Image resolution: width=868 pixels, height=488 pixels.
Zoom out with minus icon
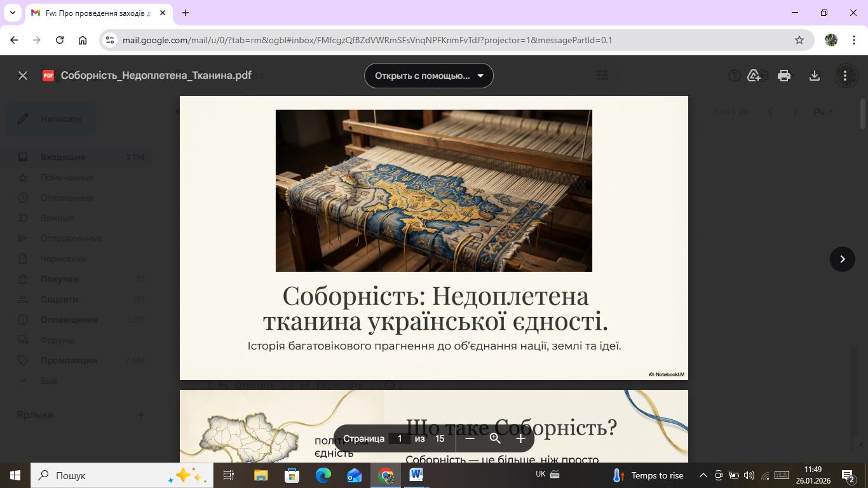[x=470, y=438]
